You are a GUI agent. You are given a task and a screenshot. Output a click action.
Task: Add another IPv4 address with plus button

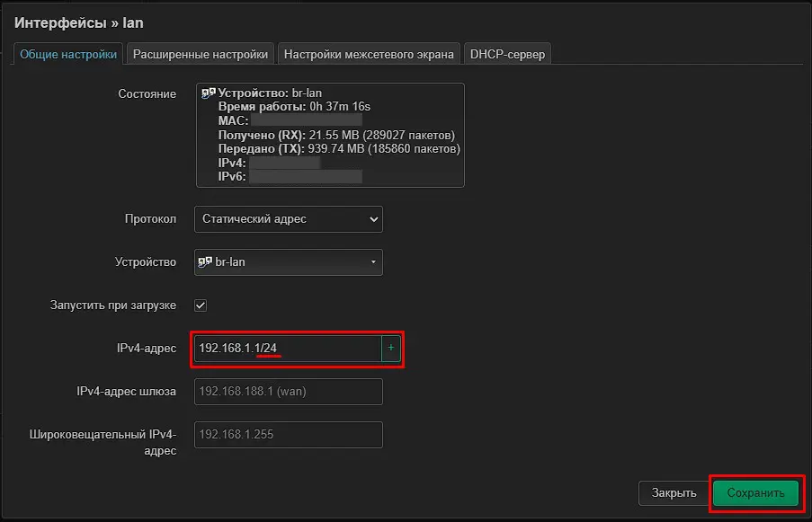[x=391, y=349]
